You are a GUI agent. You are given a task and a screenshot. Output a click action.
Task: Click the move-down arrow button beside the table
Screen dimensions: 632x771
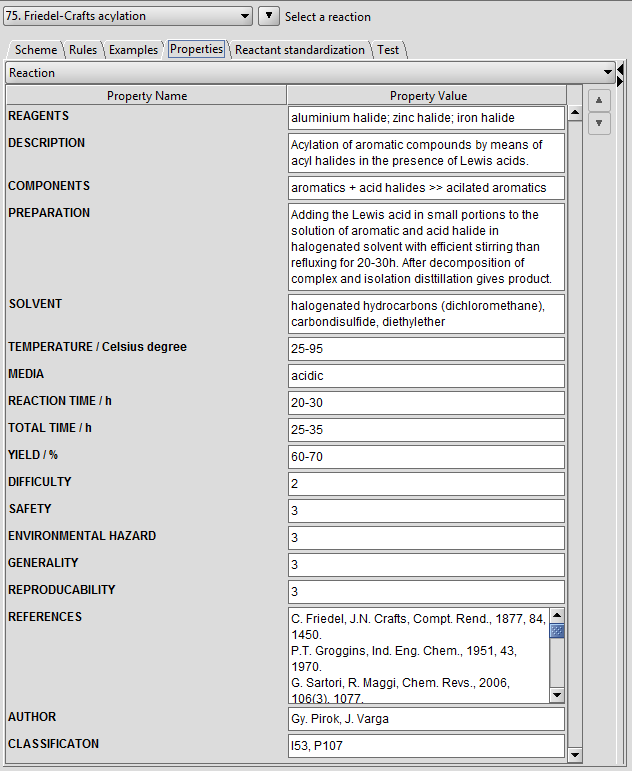(x=598, y=123)
